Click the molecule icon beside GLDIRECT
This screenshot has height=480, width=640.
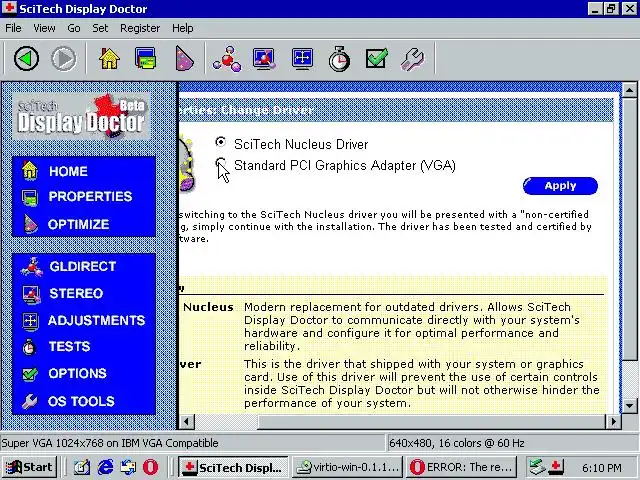(x=31, y=267)
